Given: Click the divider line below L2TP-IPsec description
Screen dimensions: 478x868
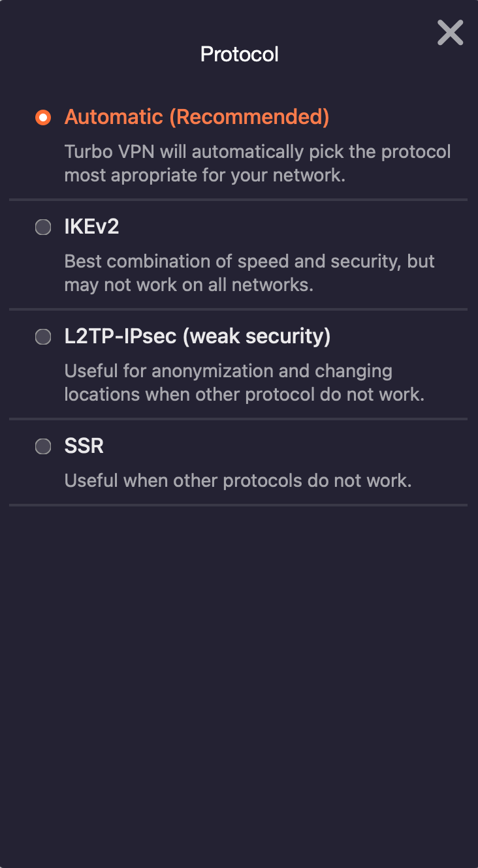Looking at the screenshot, I should click(x=238, y=418).
